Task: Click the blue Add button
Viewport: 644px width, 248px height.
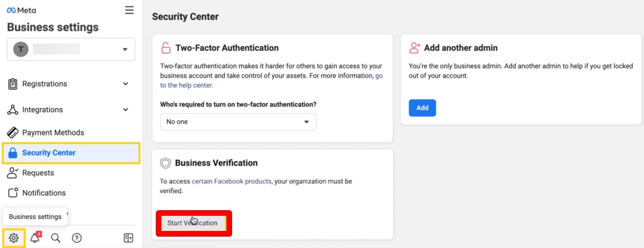Action: pos(422,108)
